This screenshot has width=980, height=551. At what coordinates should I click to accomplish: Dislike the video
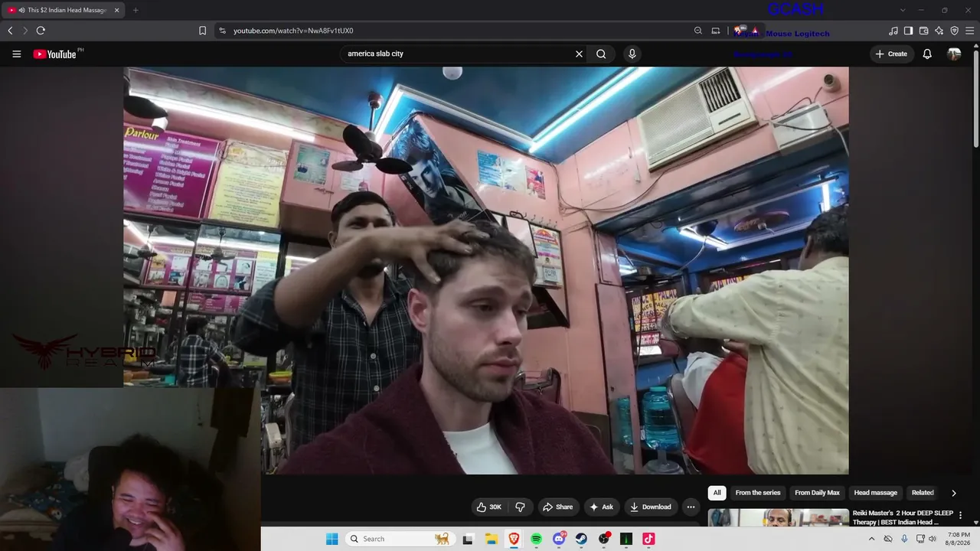coord(520,507)
